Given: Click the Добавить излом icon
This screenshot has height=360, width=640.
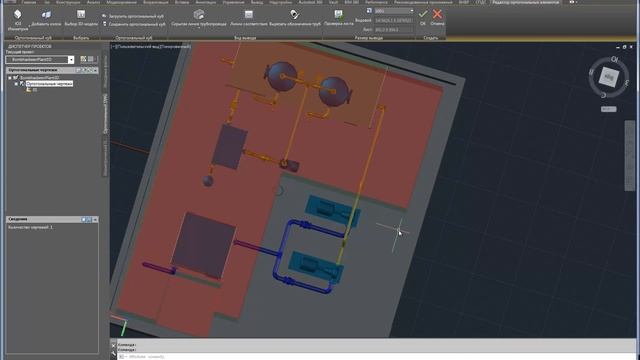Looking at the screenshot, I should [46, 15].
